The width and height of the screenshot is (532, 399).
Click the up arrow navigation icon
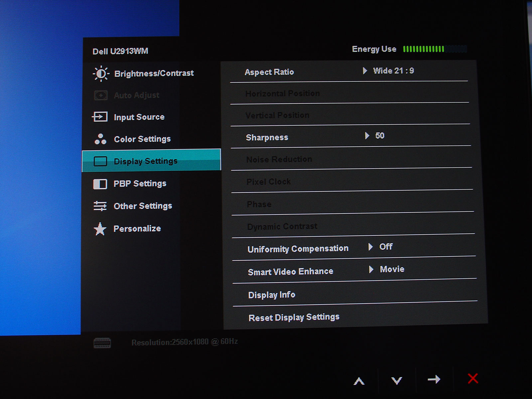coord(359,381)
